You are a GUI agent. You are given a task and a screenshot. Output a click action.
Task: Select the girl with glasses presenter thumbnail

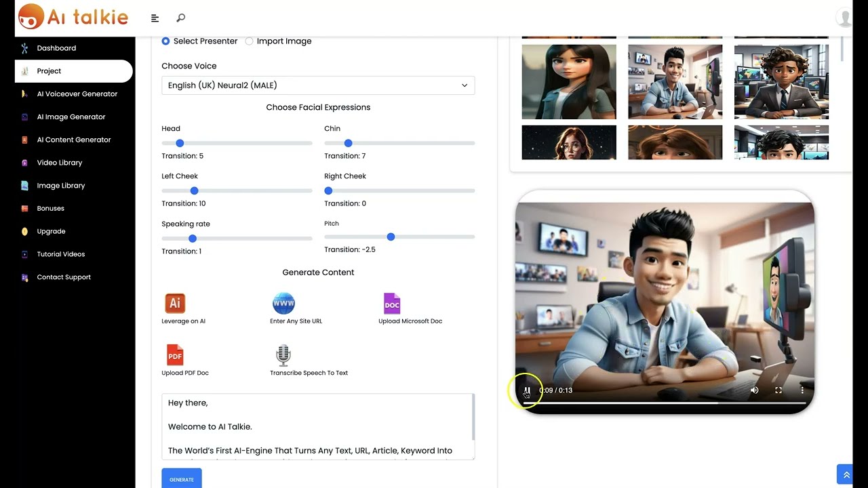(x=569, y=142)
